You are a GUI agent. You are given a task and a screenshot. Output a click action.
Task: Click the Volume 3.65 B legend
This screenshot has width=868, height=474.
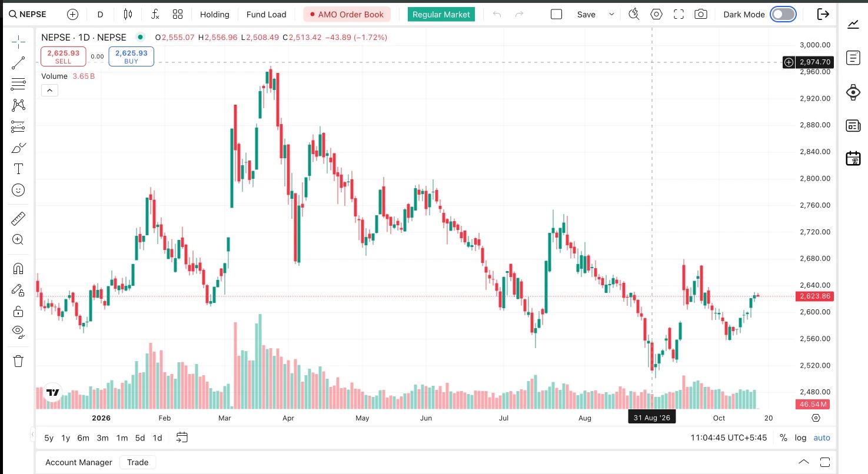(x=68, y=76)
